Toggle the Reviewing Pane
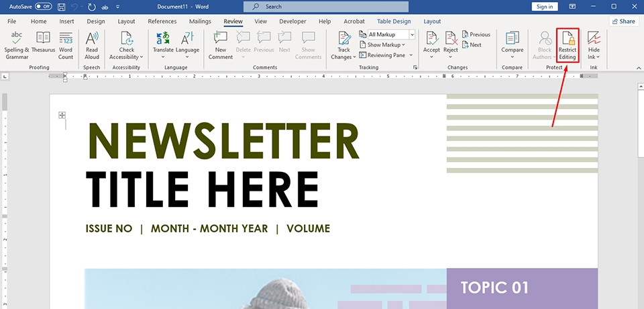The width and height of the screenshot is (644, 309). (x=382, y=55)
